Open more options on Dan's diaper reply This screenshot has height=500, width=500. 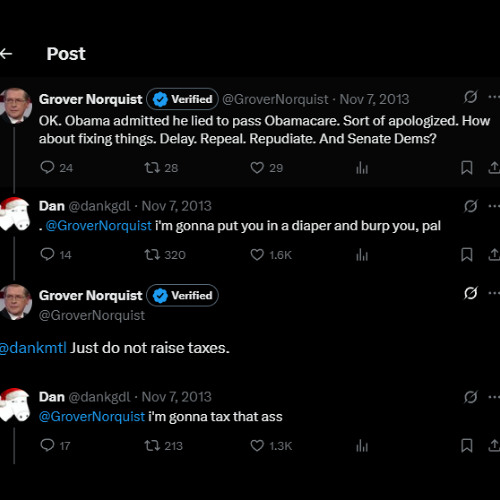[x=494, y=206]
